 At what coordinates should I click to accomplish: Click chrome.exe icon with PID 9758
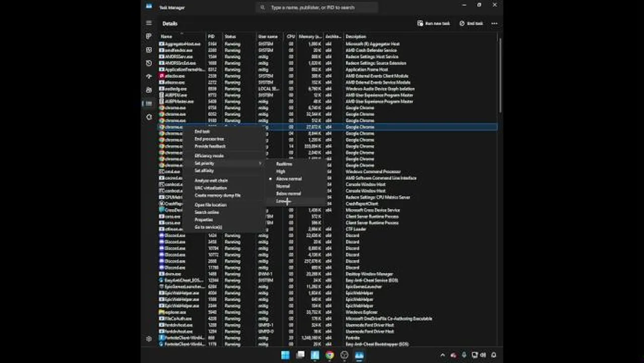click(162, 107)
